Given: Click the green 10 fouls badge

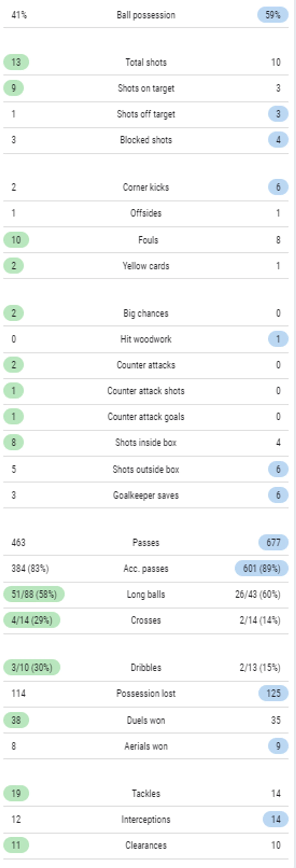Looking at the screenshot, I should tap(16, 240).
